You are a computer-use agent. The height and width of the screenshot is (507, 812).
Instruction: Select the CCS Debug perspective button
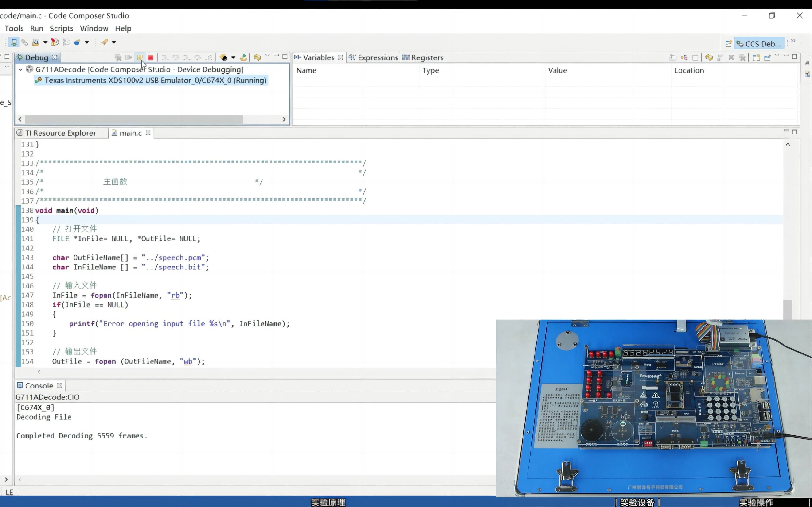coord(759,44)
